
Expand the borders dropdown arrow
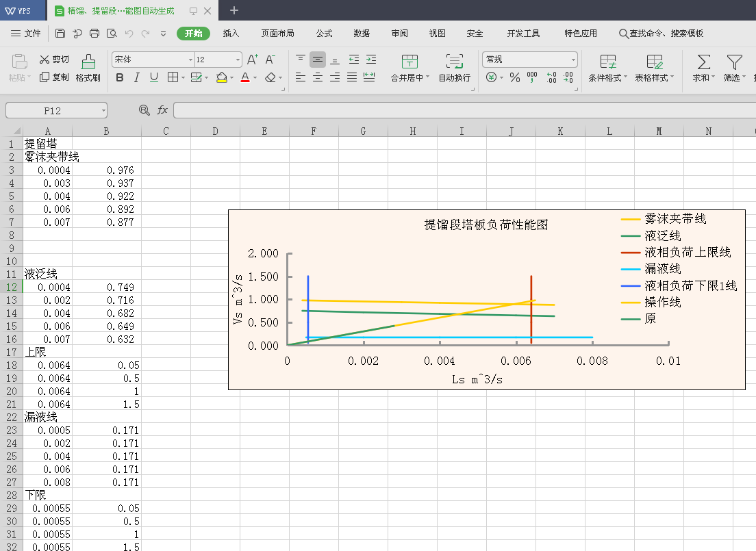coord(184,77)
